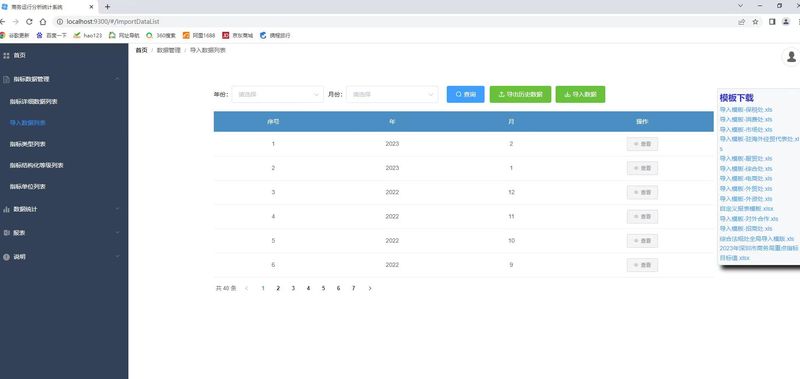Viewport: 800px width, 379px height.
Task: Open the 网址导航 bookmark
Action: point(124,36)
